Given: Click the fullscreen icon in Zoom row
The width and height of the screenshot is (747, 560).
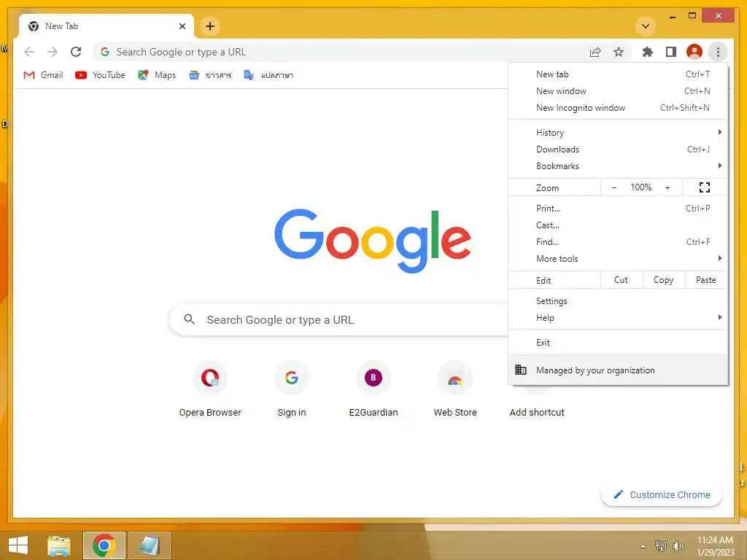Looking at the screenshot, I should (x=705, y=187).
